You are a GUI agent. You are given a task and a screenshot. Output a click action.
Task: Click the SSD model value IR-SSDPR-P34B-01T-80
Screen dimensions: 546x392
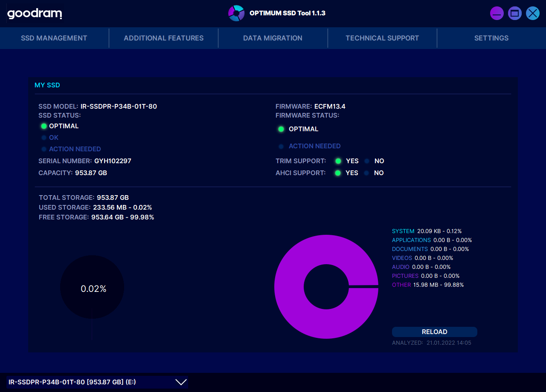119,107
